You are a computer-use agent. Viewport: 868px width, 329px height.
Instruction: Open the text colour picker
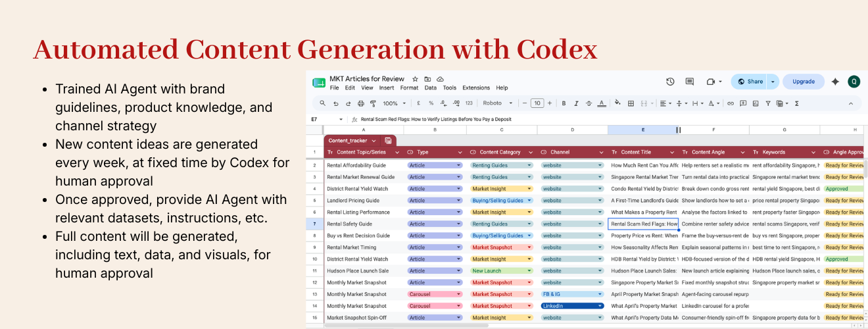click(x=601, y=103)
